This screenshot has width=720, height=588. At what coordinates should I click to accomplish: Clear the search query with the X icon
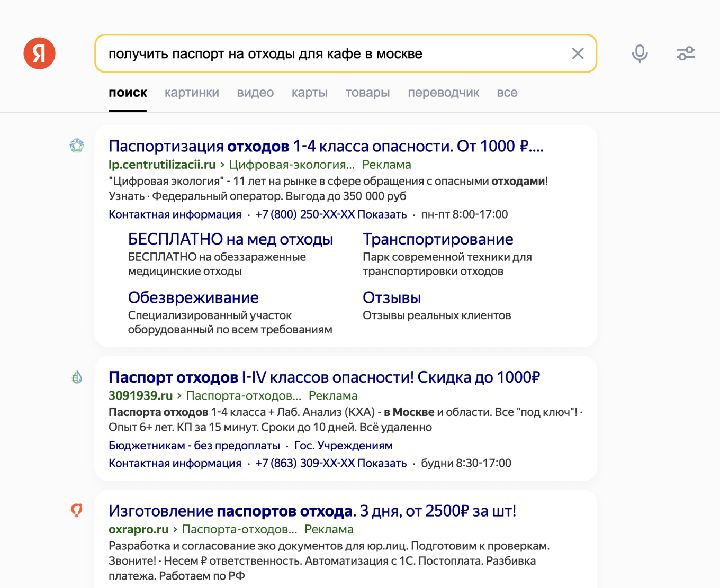coord(578,53)
